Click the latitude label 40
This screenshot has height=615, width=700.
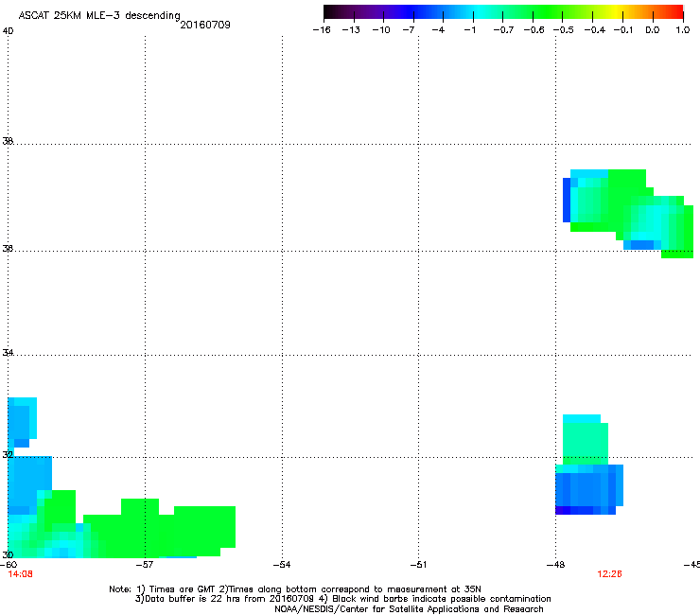click(8, 31)
